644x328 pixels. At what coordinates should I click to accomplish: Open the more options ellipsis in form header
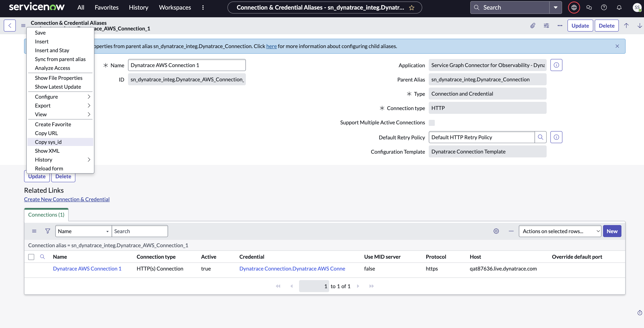pyautogui.click(x=560, y=26)
